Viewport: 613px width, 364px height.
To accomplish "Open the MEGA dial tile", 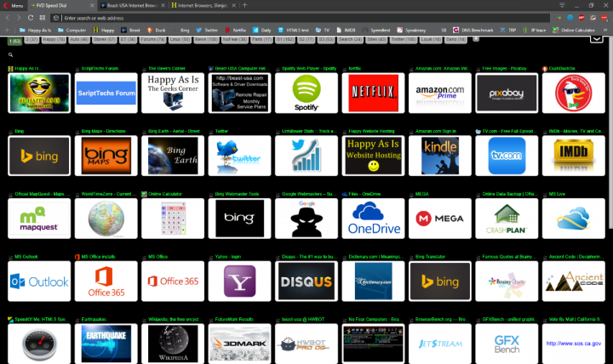I will coord(440,219).
